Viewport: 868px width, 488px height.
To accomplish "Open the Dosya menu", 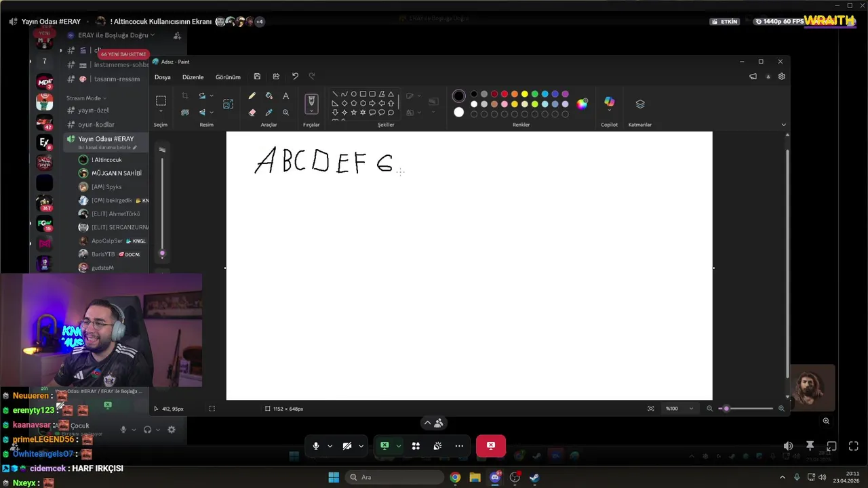I will point(163,77).
